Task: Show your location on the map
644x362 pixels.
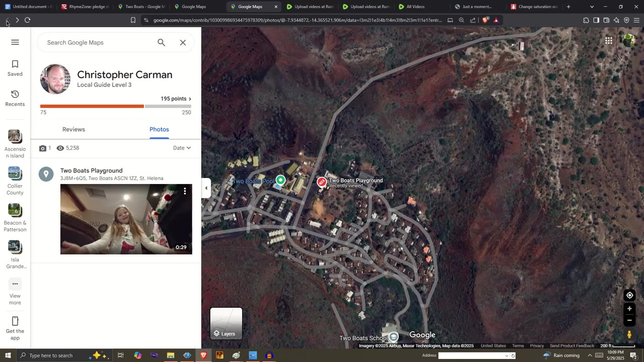Action: pyautogui.click(x=629, y=295)
